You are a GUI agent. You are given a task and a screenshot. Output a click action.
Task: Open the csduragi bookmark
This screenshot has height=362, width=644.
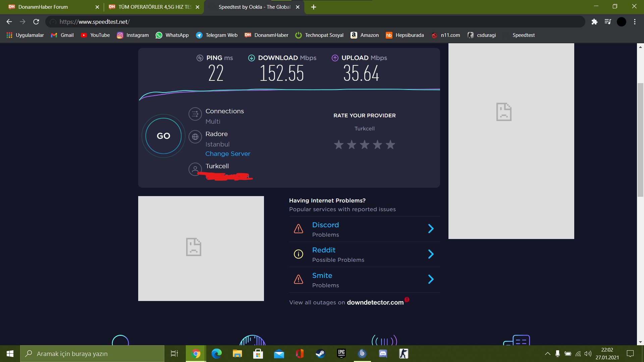pyautogui.click(x=482, y=35)
